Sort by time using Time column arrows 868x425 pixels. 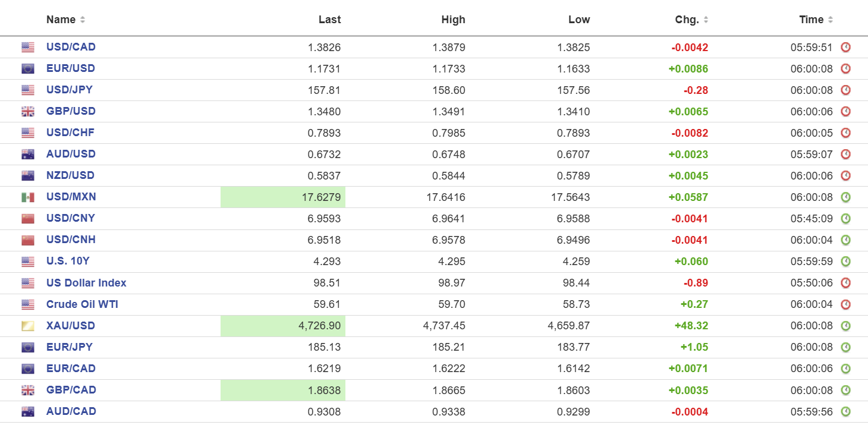point(830,20)
